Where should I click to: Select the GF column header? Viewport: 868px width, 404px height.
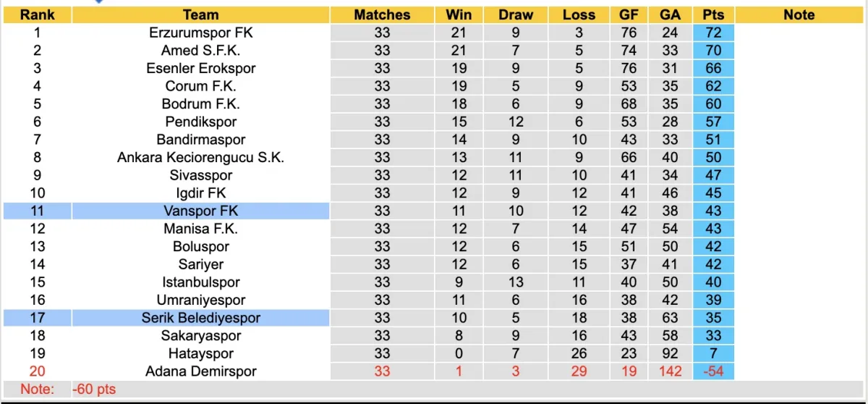tap(629, 14)
